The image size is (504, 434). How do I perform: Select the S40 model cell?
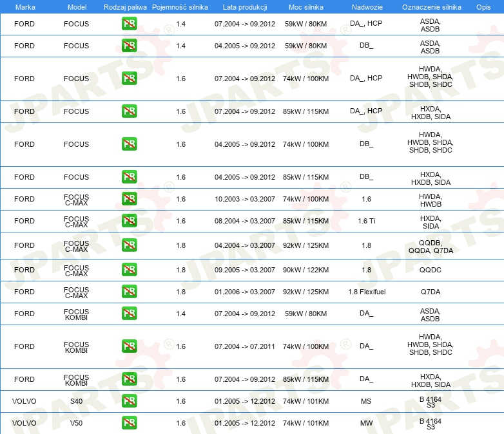[76, 401]
